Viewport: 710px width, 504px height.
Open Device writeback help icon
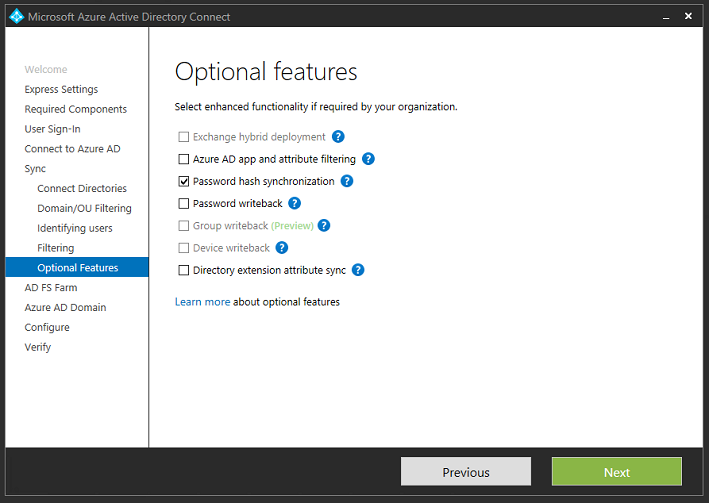tap(282, 248)
